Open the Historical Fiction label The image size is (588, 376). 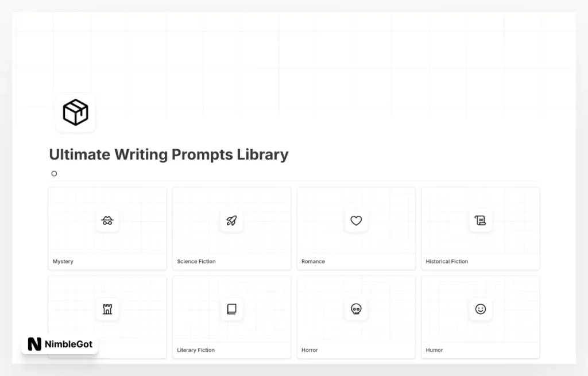click(x=447, y=262)
